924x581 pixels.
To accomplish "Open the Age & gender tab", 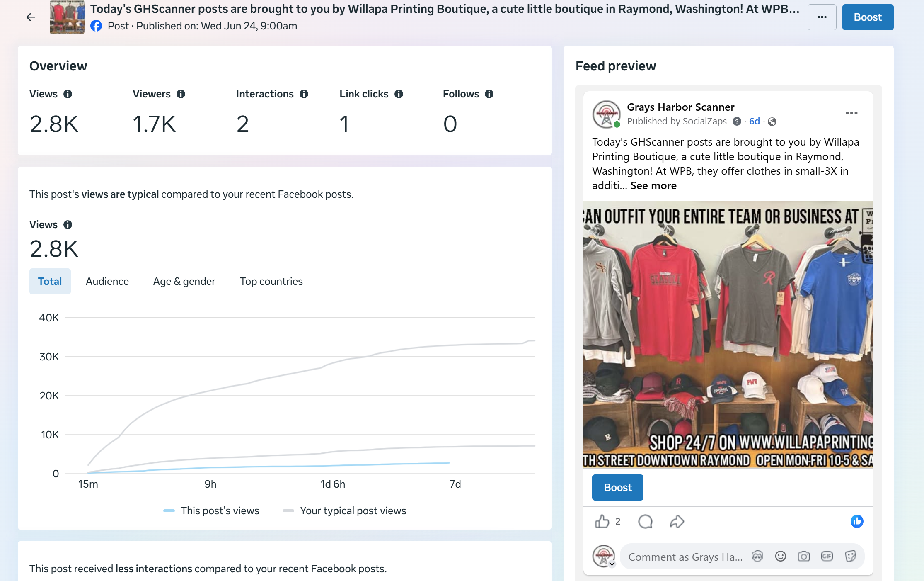I will click(184, 281).
